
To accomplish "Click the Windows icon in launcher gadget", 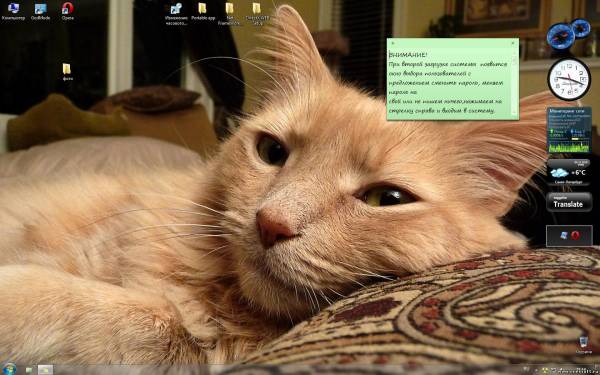I will [564, 235].
